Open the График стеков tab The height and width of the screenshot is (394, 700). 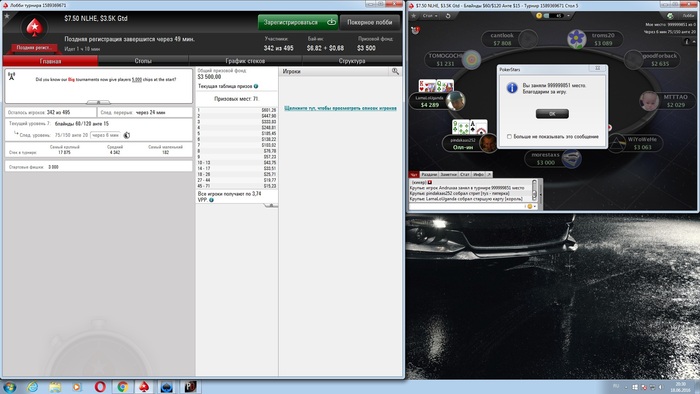[245, 61]
